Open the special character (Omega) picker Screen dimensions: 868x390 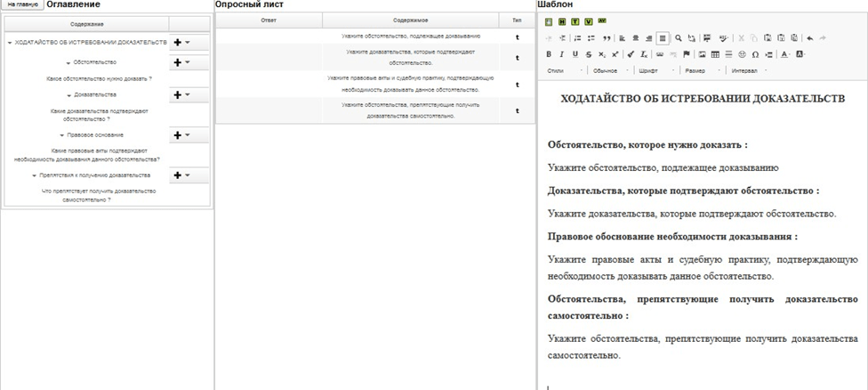(755, 54)
